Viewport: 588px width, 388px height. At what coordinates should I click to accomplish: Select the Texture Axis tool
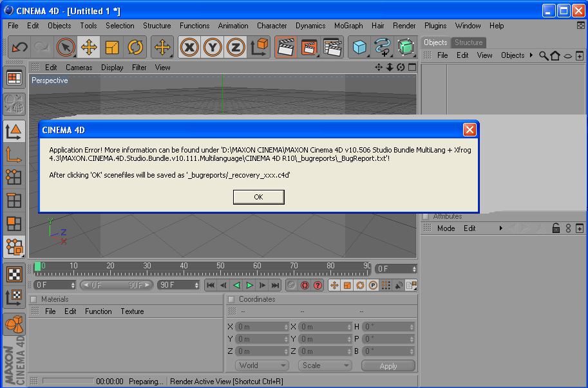click(14, 298)
